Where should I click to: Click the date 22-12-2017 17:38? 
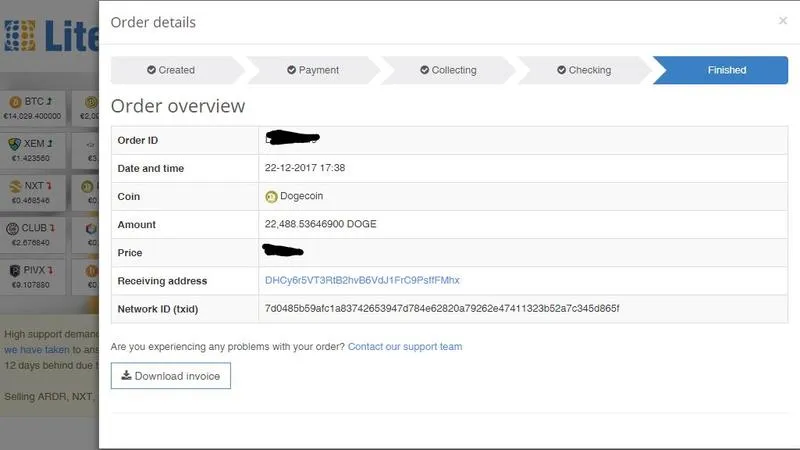tap(305, 168)
